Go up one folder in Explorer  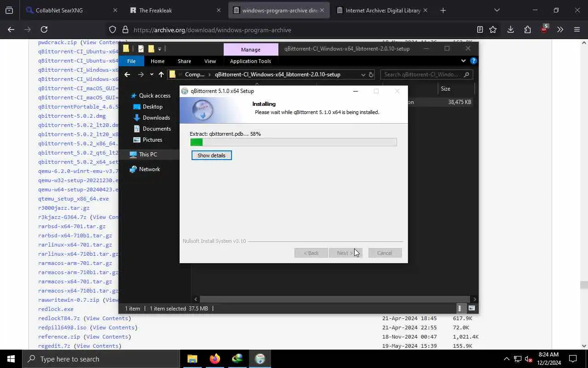pyautogui.click(x=161, y=75)
